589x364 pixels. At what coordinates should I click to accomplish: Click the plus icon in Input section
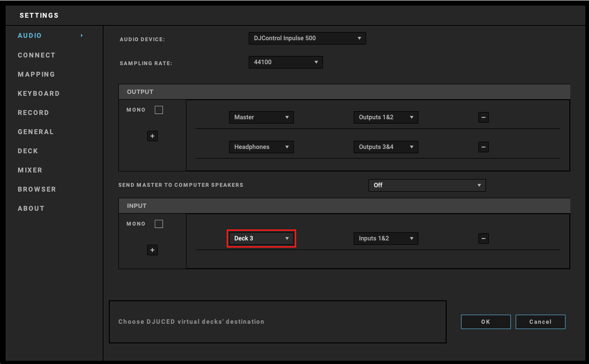[152, 250]
